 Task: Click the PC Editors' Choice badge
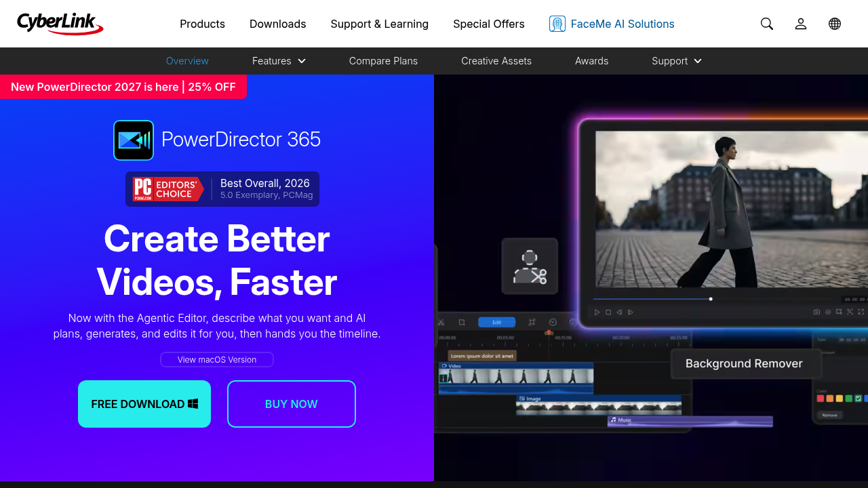click(x=168, y=189)
